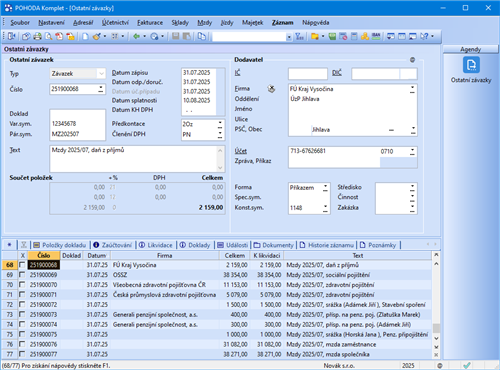Image resolution: width=500 pixels, height=370 pixels.
Task: Tick the checkbox for row 251900070
Action: [22, 285]
